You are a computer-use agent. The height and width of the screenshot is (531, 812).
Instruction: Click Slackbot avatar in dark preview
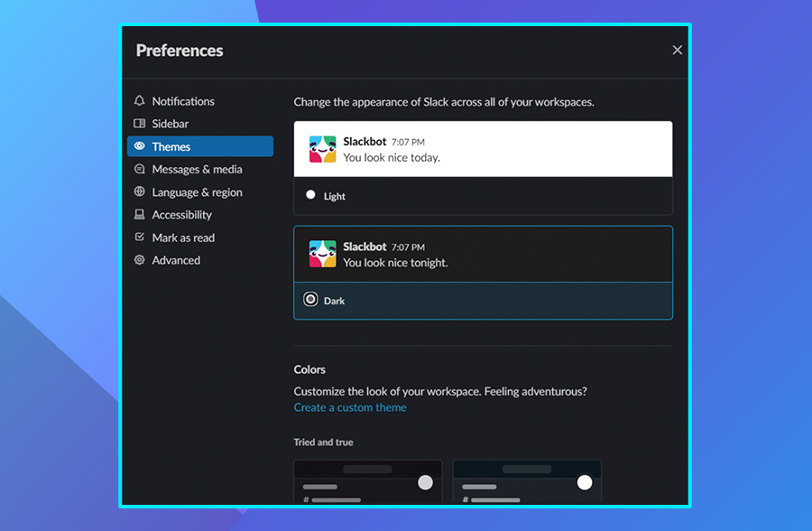pyautogui.click(x=322, y=254)
